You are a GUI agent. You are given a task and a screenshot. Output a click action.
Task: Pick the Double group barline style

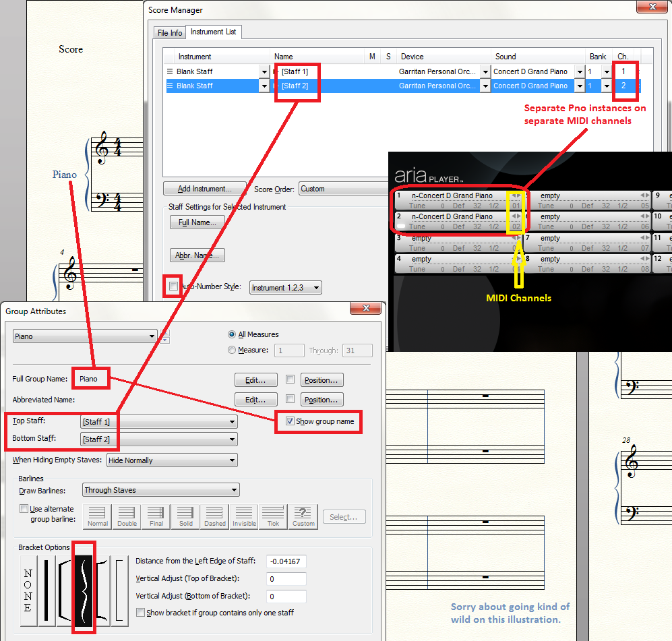(x=127, y=516)
